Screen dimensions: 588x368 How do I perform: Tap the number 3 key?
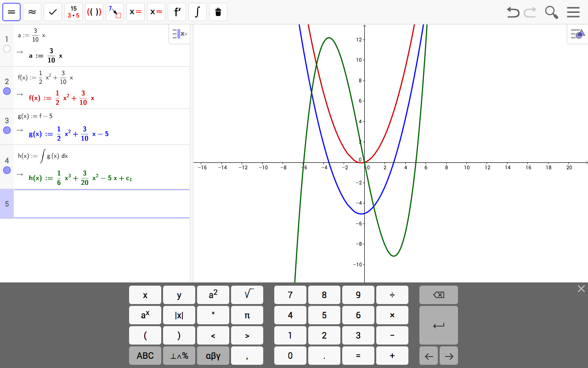pos(358,335)
